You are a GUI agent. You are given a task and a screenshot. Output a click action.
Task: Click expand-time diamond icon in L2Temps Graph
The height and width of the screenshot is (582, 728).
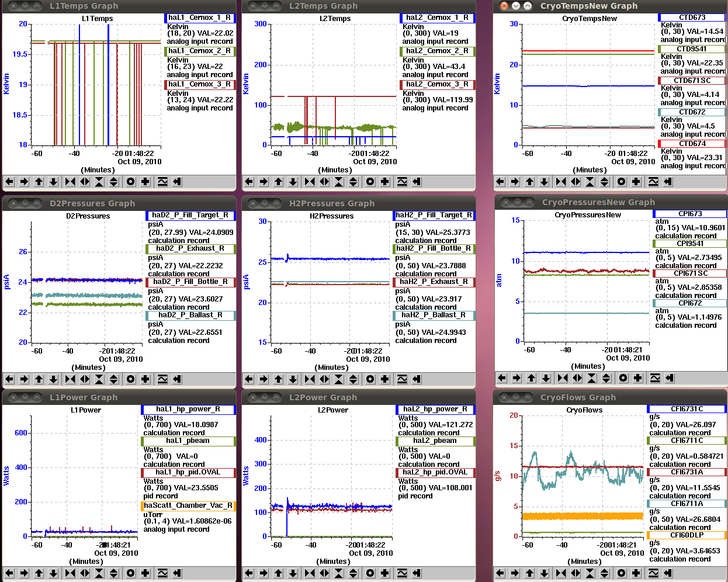point(325,182)
